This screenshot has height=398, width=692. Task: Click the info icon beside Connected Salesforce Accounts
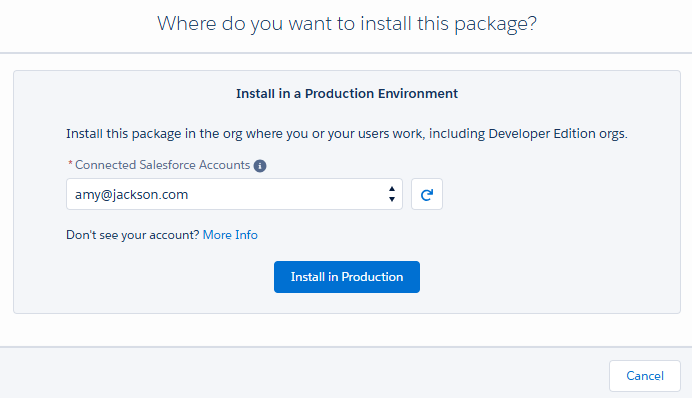tap(260, 166)
